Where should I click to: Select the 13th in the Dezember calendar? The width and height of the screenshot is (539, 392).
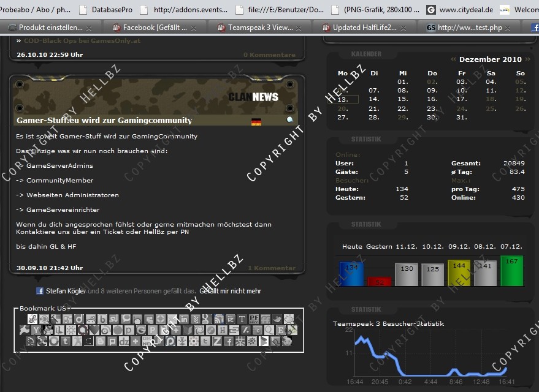(343, 99)
